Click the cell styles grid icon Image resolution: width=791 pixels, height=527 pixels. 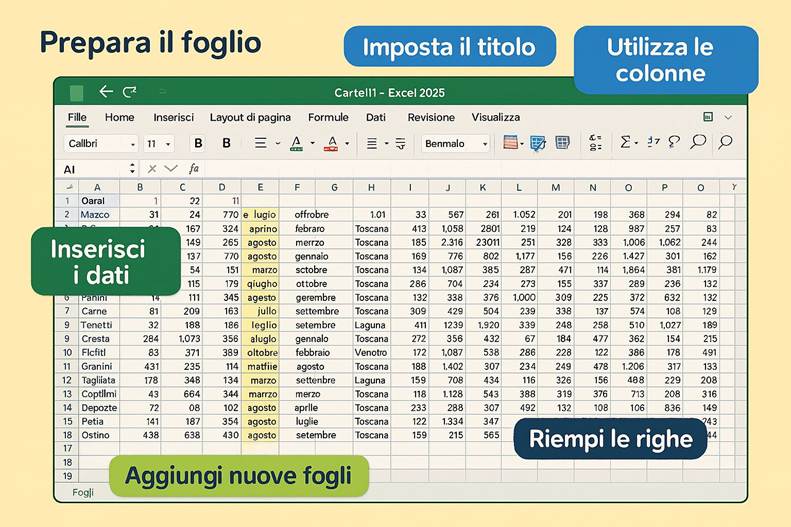pyautogui.click(x=562, y=143)
